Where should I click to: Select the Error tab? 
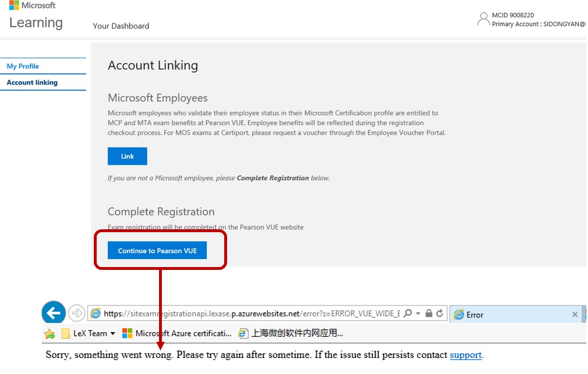pos(515,314)
